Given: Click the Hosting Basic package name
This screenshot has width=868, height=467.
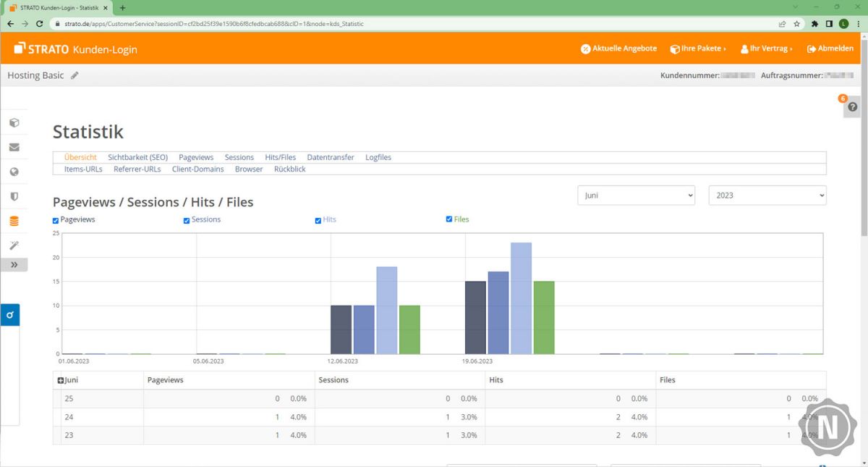Looking at the screenshot, I should [35, 75].
